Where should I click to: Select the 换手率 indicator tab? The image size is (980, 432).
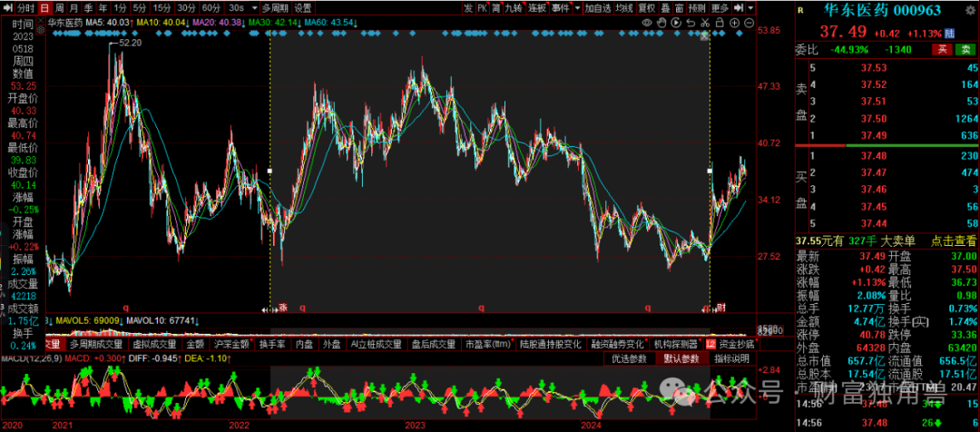pos(272,345)
